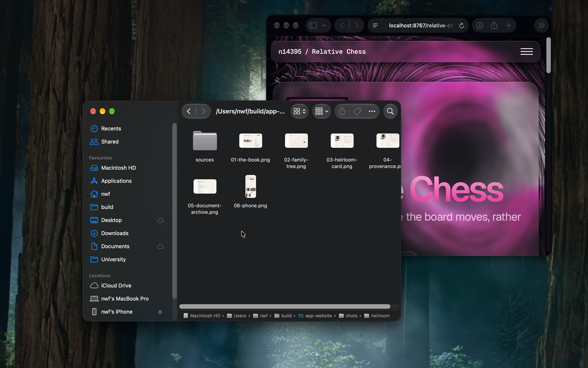Open Finder icon view switcher
The height and width of the screenshot is (368, 588).
(x=299, y=111)
